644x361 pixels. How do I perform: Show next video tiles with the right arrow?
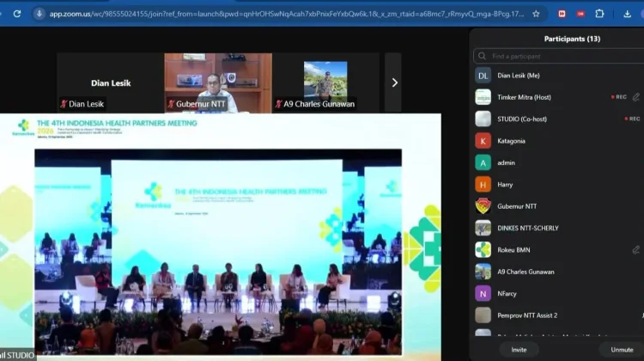click(x=393, y=83)
